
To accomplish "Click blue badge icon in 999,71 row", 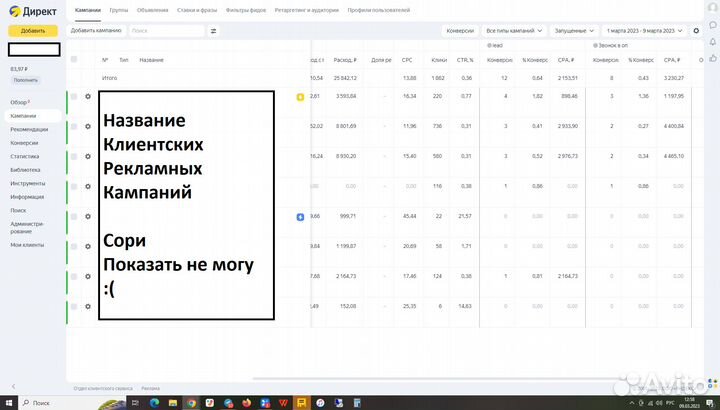I will pyautogui.click(x=300, y=217).
